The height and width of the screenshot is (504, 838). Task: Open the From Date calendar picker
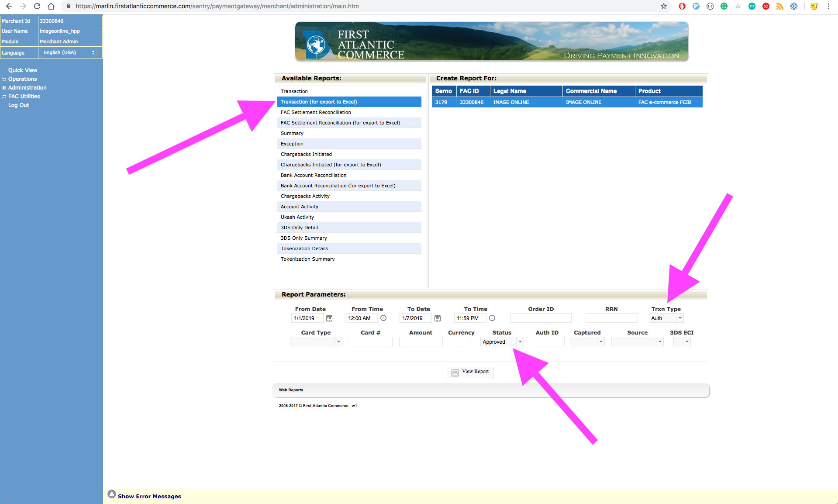329,318
